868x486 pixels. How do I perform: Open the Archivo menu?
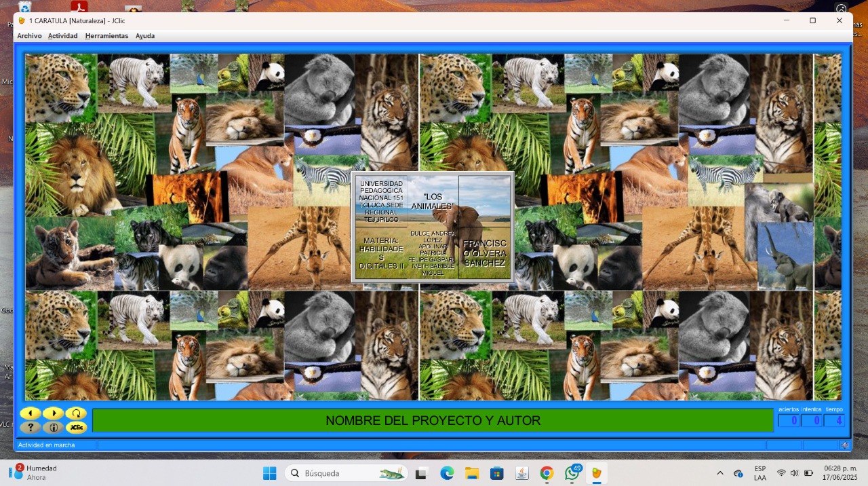[x=29, y=36]
